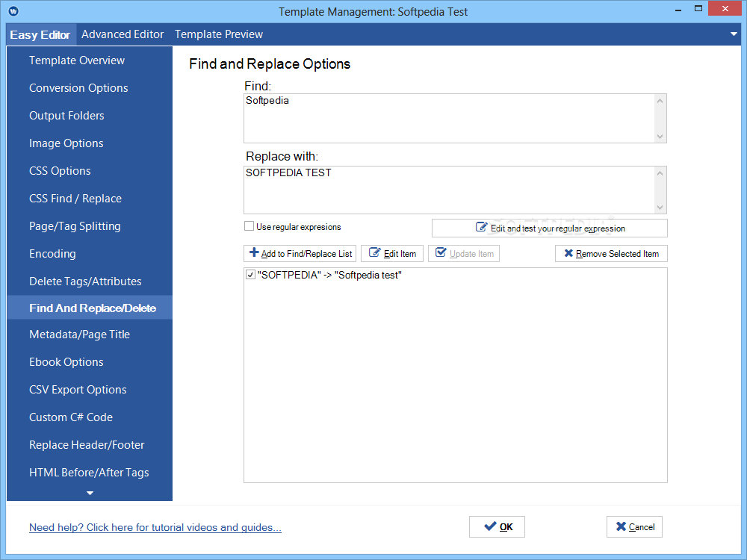
Task: Open the Encoding section
Action: click(90, 254)
